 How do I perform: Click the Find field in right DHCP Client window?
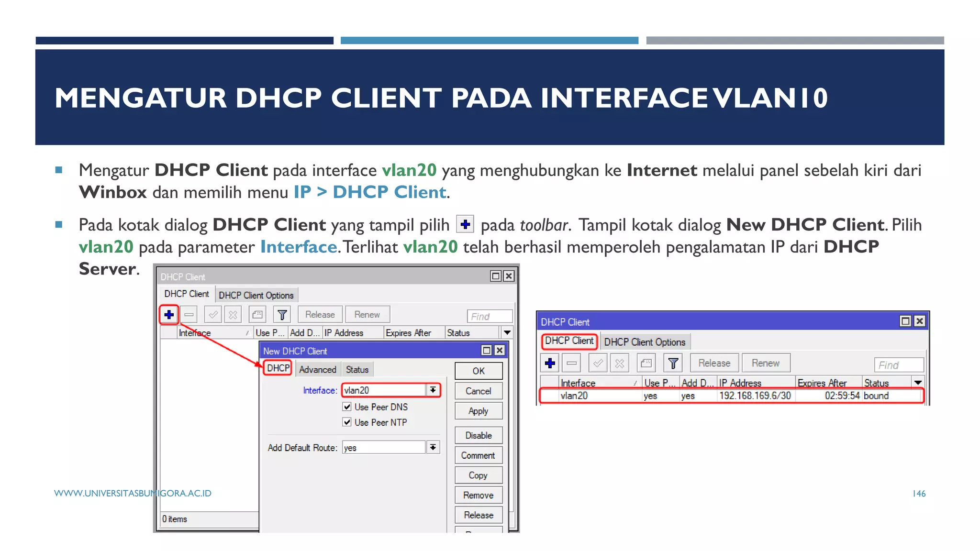pyautogui.click(x=898, y=365)
